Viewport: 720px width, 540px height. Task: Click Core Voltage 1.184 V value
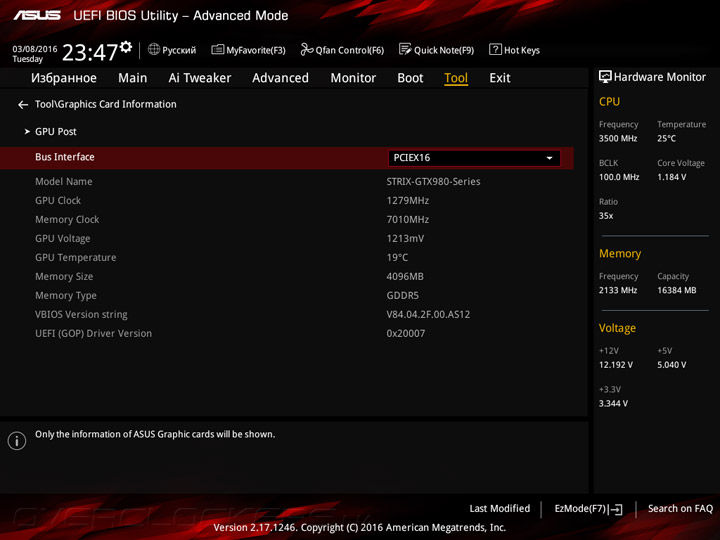(672, 177)
